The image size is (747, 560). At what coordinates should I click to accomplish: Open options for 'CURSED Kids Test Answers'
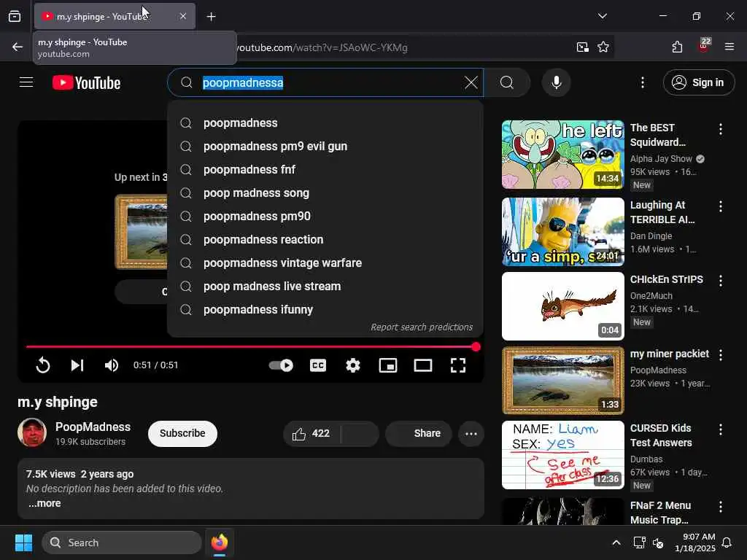[720, 429]
